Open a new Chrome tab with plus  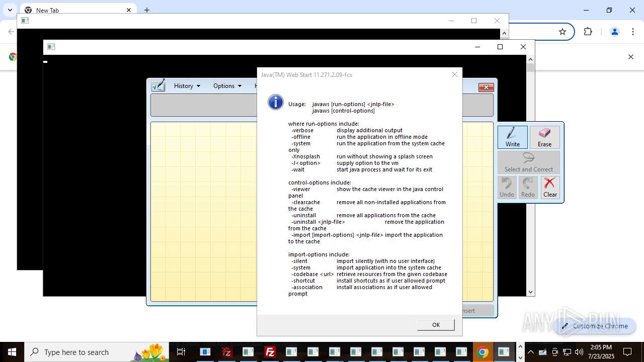pos(147,10)
